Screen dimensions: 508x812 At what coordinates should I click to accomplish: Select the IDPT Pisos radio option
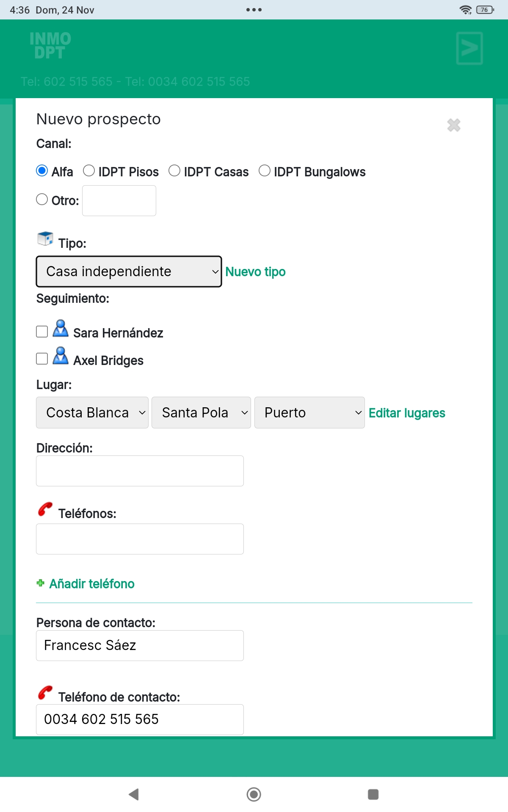point(89,171)
